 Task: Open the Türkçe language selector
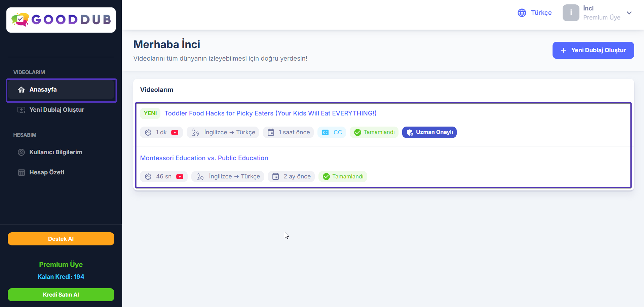click(541, 13)
